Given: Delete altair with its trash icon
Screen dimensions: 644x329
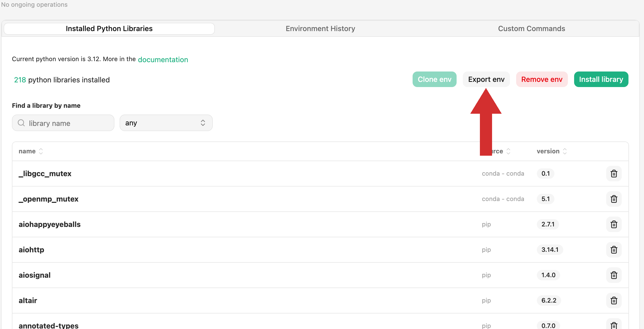Looking at the screenshot, I should click(614, 301).
